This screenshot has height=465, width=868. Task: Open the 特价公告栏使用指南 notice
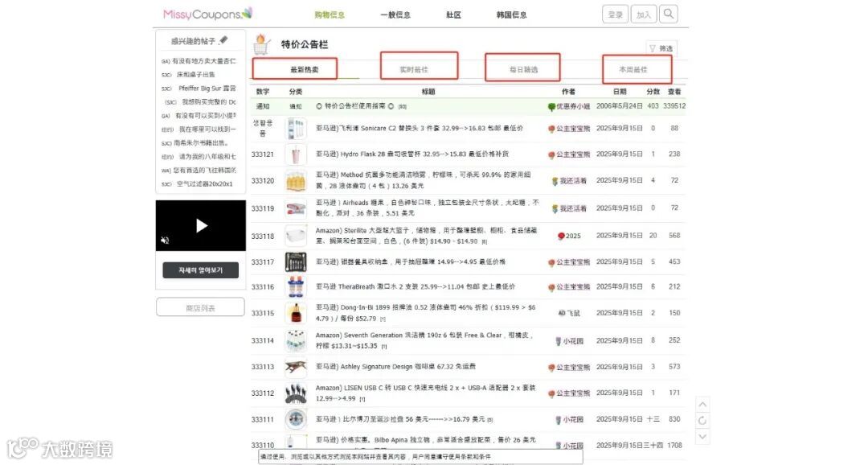355,106
